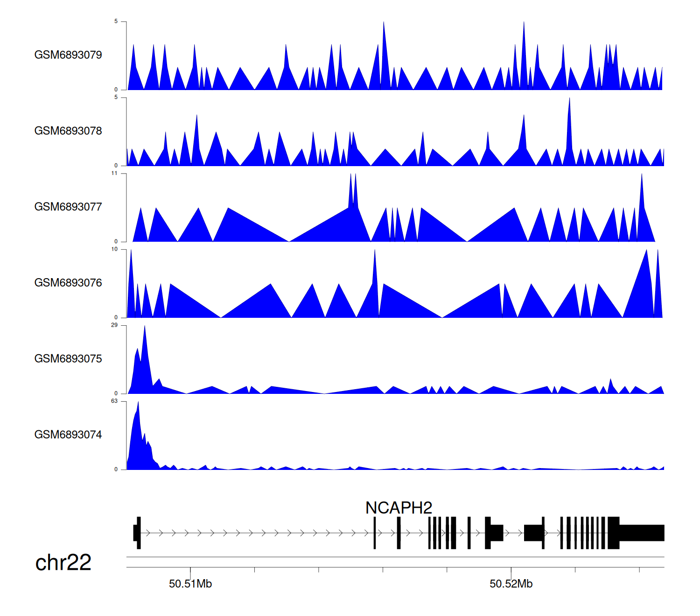Select the GSM6893076 track name
700x616 pixels.
(x=68, y=283)
